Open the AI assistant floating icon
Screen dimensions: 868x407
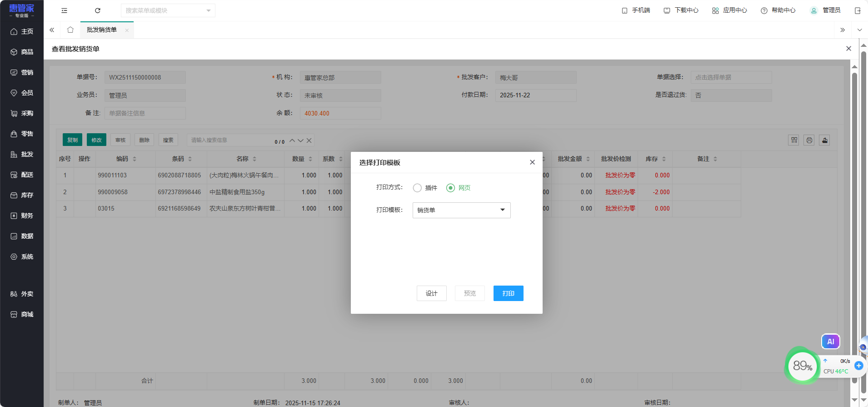(830, 342)
